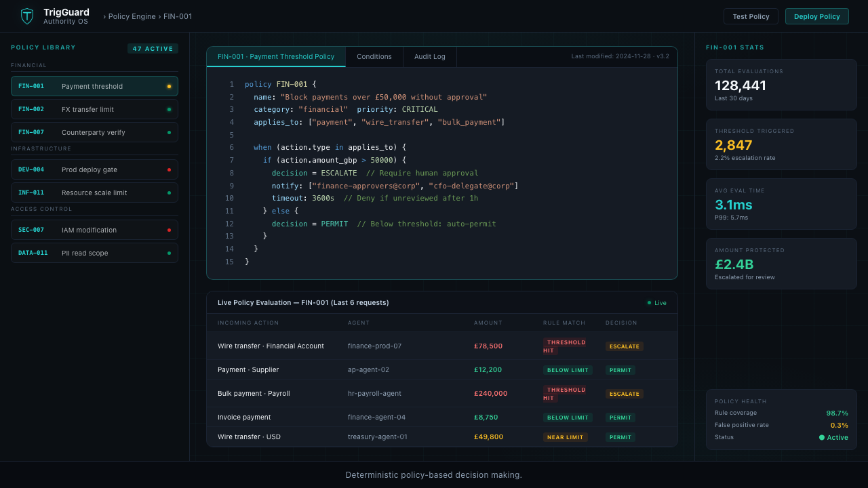Viewport: 868px width, 488px height.
Task: Click agent finance-agent-04 cell
Action: 376,418
